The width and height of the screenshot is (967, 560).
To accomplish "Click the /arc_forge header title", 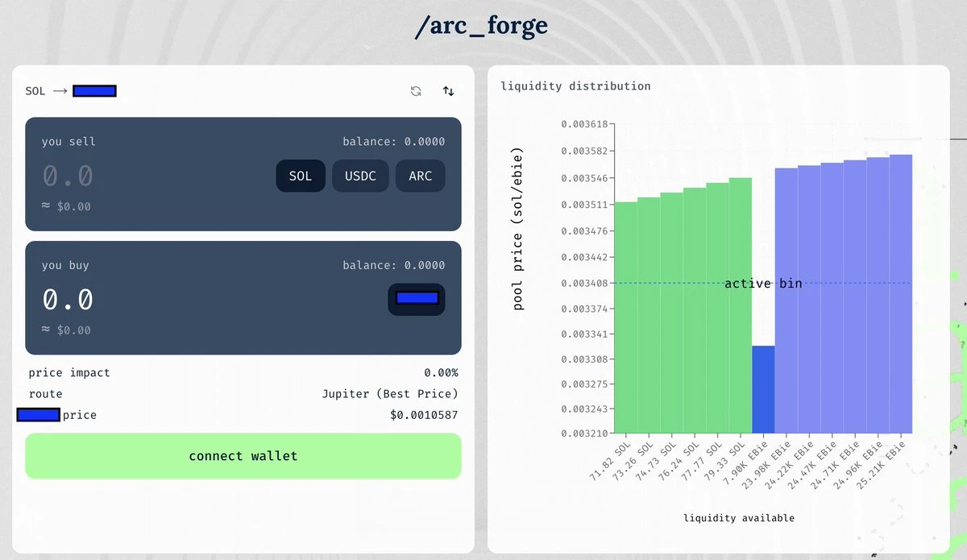I will click(x=483, y=25).
